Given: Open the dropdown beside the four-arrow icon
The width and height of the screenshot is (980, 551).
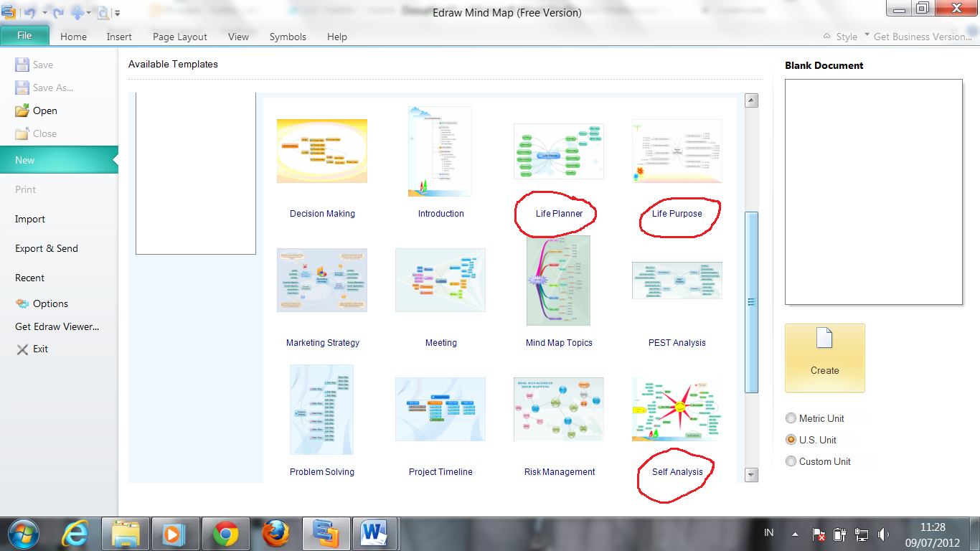Looking at the screenshot, I should 88,13.
